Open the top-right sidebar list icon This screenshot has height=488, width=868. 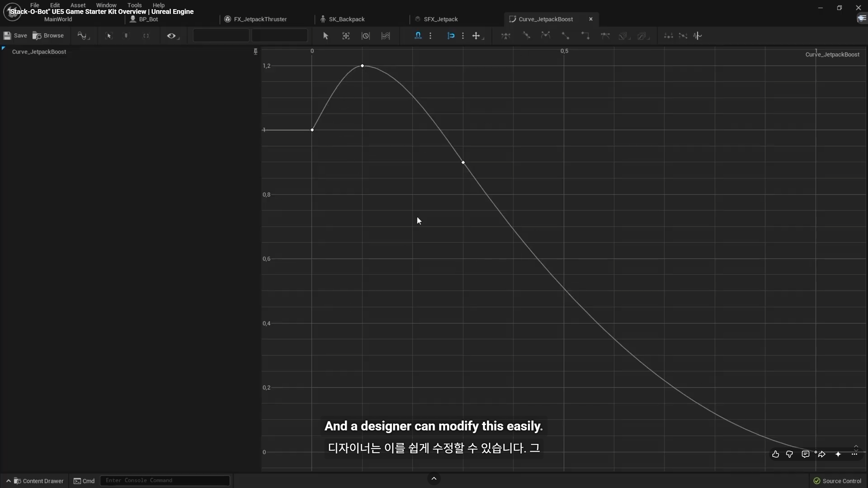(x=862, y=19)
